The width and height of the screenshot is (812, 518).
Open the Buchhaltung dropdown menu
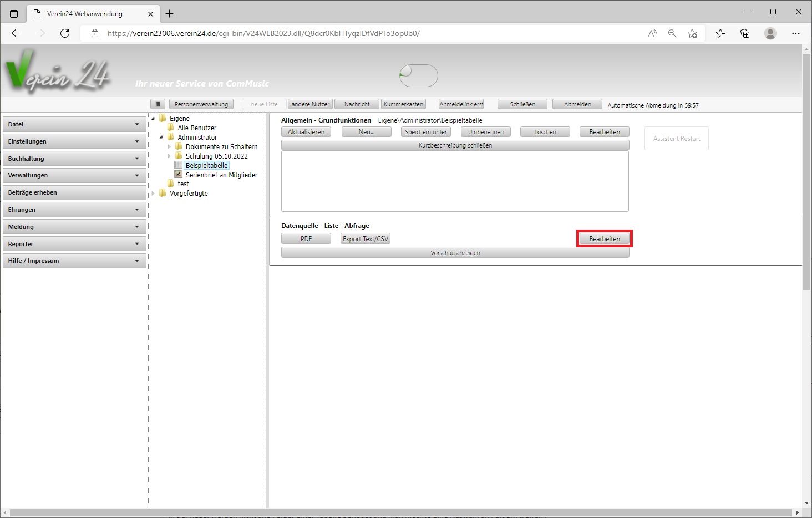point(74,159)
